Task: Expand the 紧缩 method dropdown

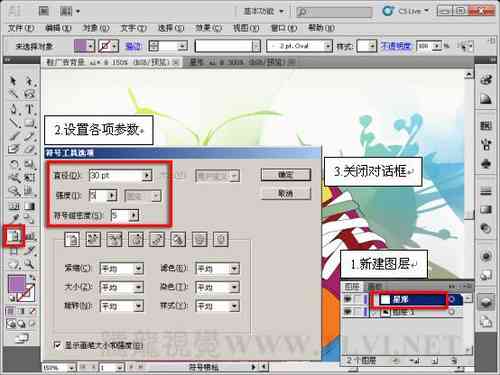Action: tap(138, 268)
